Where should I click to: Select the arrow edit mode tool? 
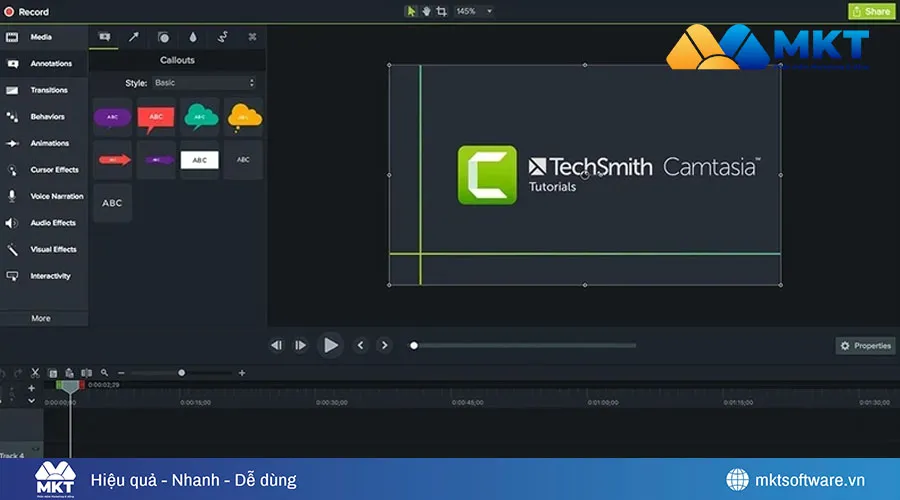(x=411, y=11)
